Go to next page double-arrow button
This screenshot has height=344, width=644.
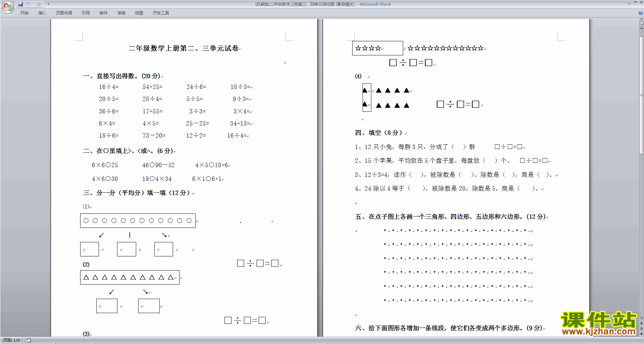coord(641,334)
